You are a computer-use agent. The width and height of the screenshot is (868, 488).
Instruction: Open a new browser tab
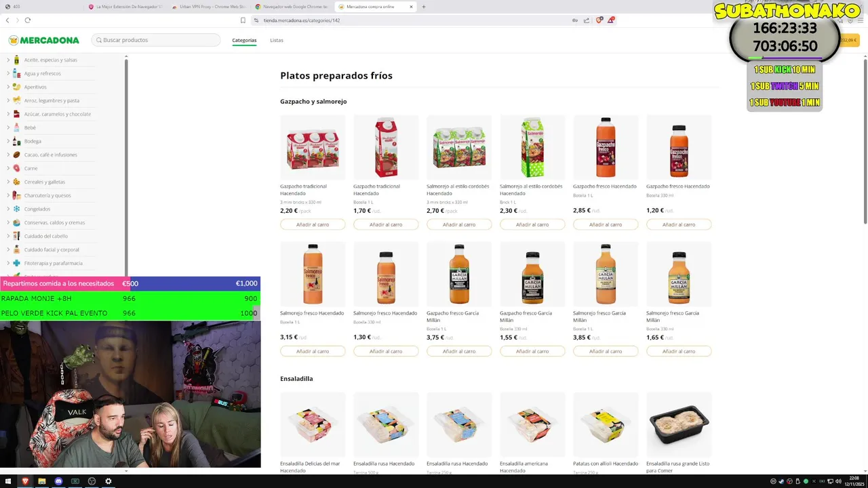point(424,7)
